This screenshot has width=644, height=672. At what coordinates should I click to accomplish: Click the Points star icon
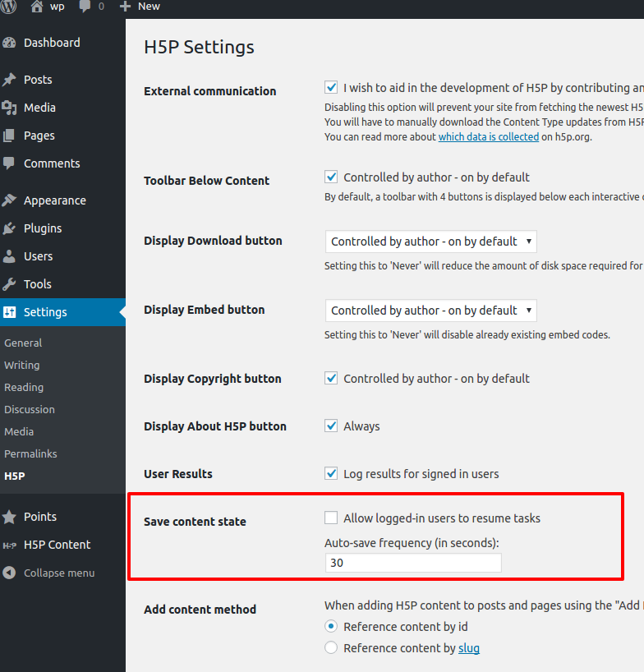click(9, 517)
